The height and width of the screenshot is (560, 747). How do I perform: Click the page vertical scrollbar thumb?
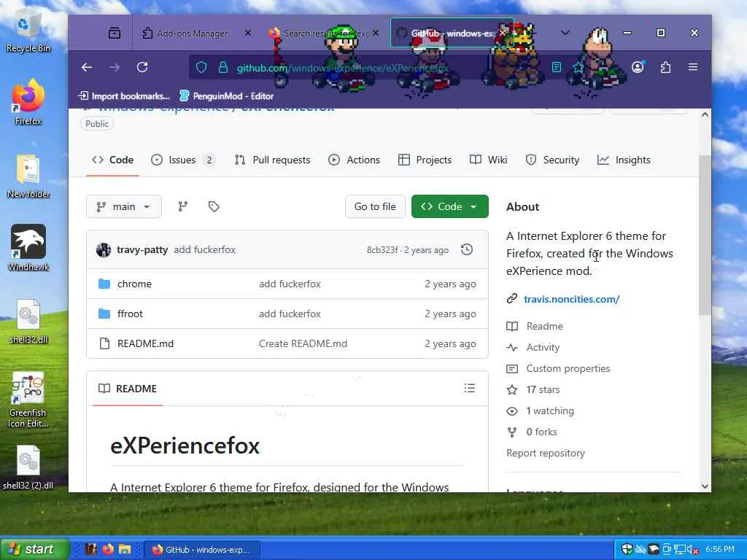pyautogui.click(x=704, y=235)
